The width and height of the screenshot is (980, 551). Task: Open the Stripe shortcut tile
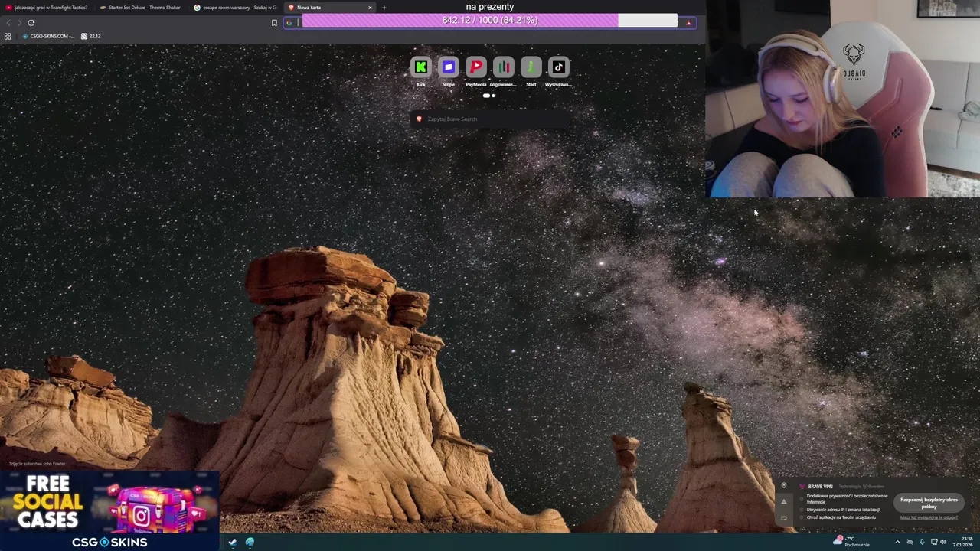448,67
